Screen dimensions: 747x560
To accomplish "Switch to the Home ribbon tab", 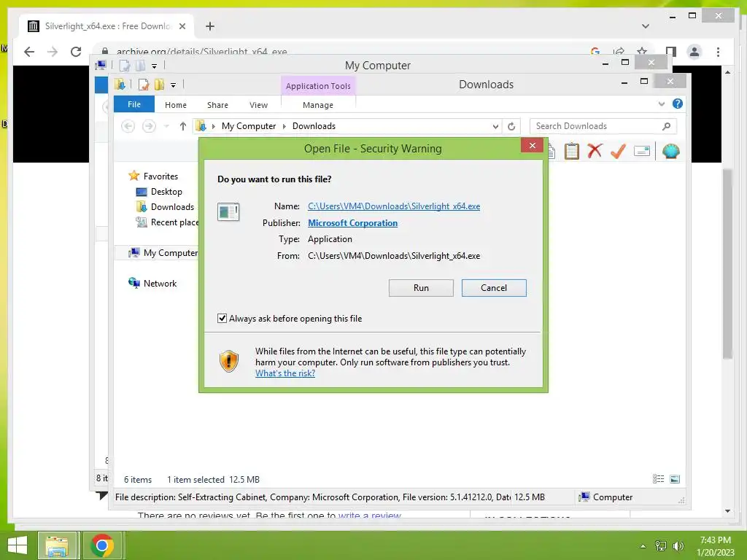I will tap(175, 105).
